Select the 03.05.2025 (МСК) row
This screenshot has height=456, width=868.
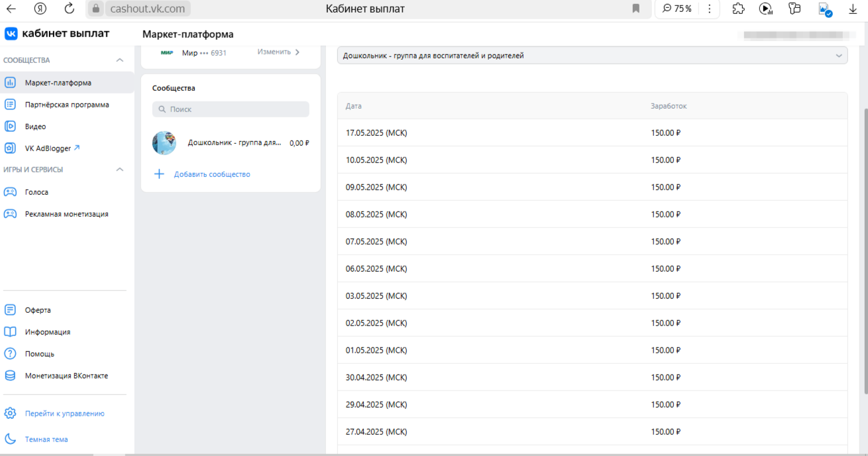click(x=592, y=296)
